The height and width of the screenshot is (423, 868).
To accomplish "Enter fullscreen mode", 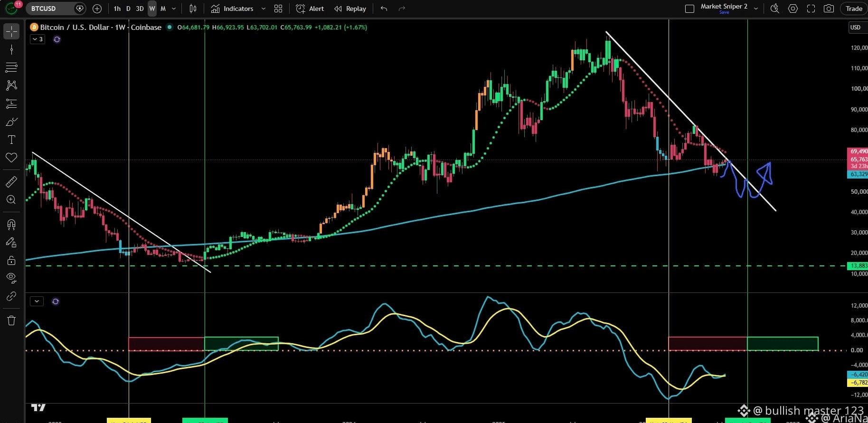I will click(811, 9).
